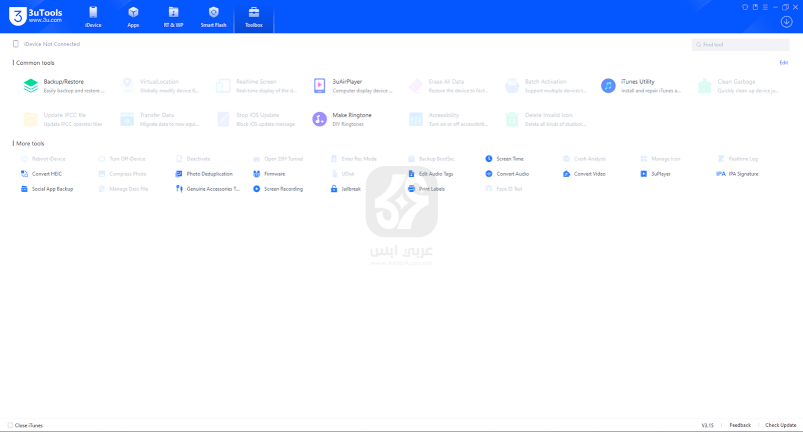This screenshot has height=432, width=803.
Task: Open VirtualLocation tool
Action: [x=160, y=85]
